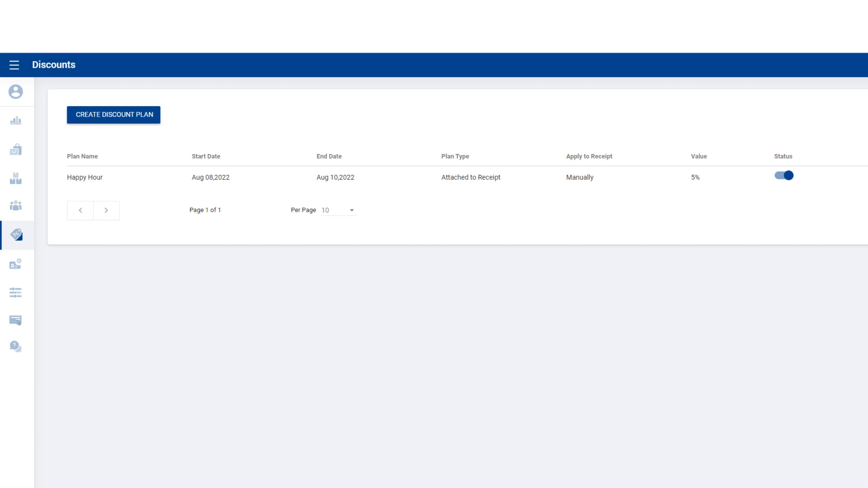Click the shopping bag sidebar icon
This screenshot has height=488, width=868.
tap(16, 150)
